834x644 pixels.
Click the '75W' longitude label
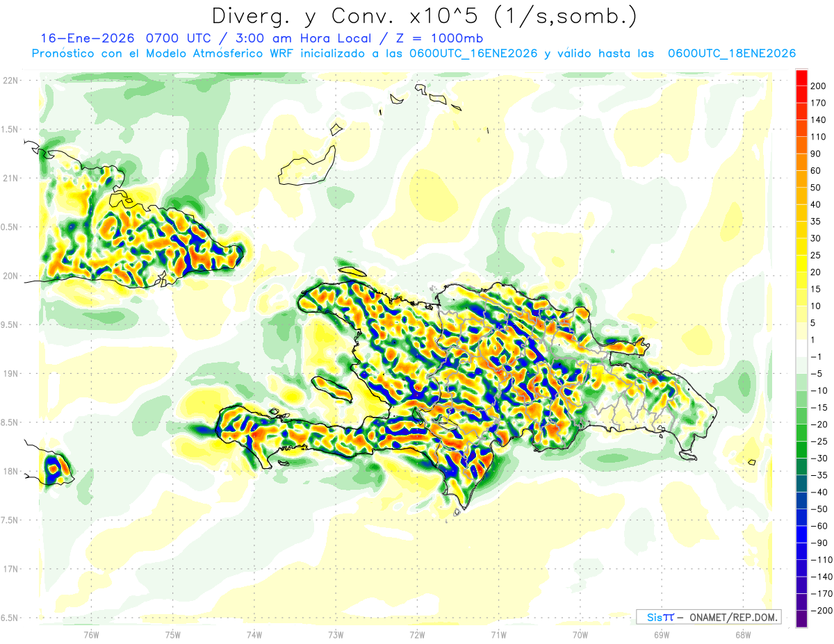pyautogui.click(x=172, y=634)
